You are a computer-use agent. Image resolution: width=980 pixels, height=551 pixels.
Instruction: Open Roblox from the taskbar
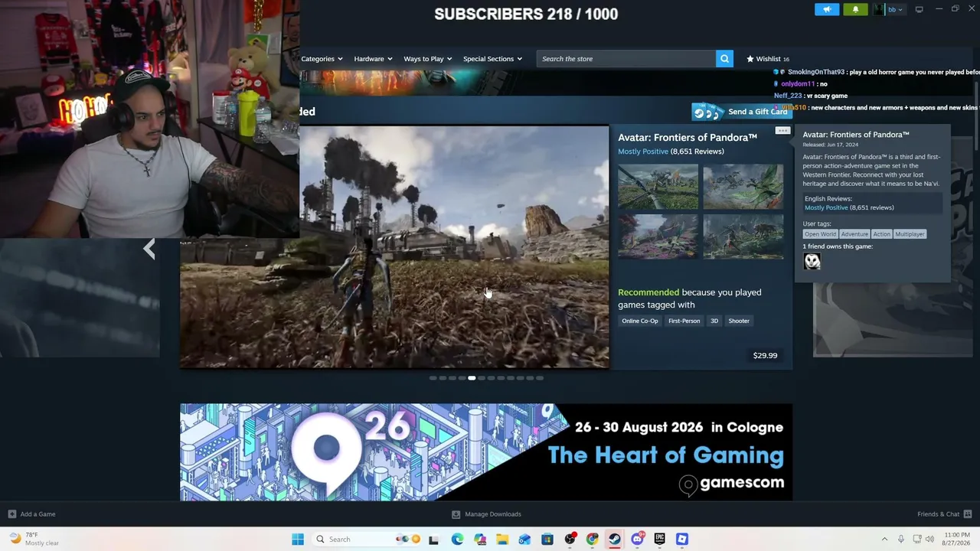(682, 539)
